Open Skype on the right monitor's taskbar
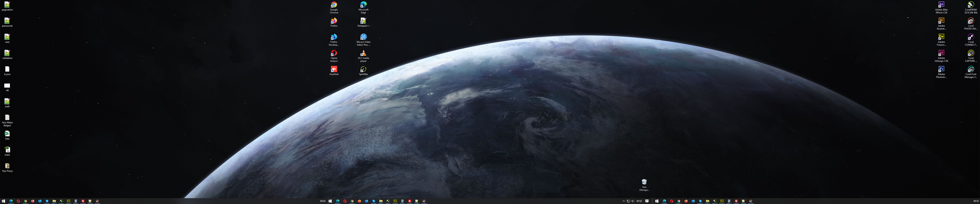 [700, 201]
